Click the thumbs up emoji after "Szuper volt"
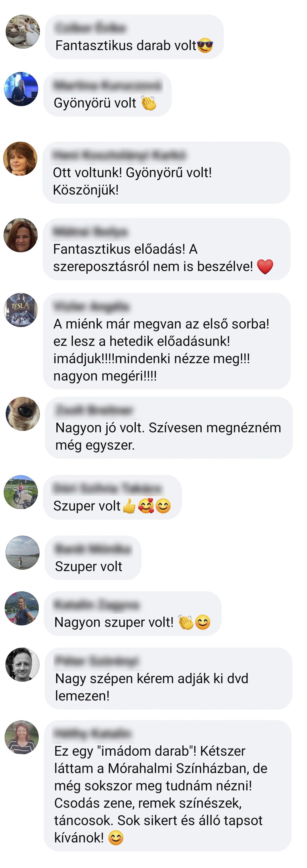Image resolution: width=307 pixels, height=868 pixels. click(129, 506)
